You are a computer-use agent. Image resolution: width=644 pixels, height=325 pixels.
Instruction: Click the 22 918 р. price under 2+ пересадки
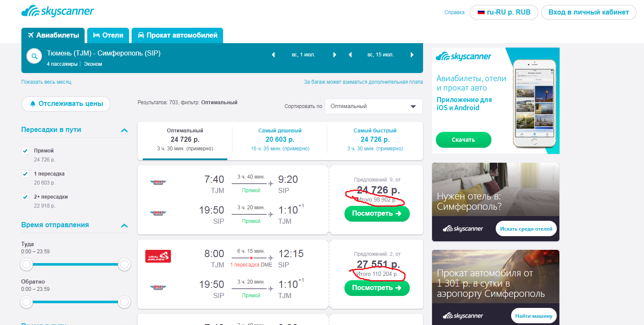point(45,206)
